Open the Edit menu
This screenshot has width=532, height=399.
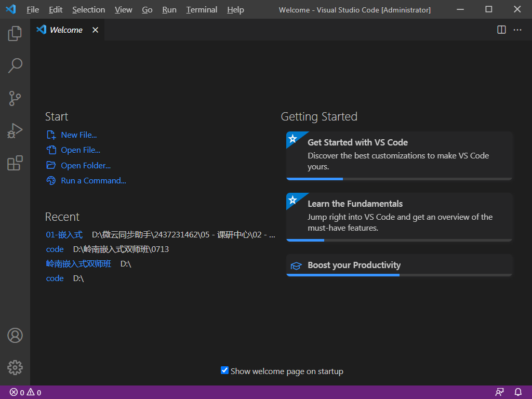point(56,9)
